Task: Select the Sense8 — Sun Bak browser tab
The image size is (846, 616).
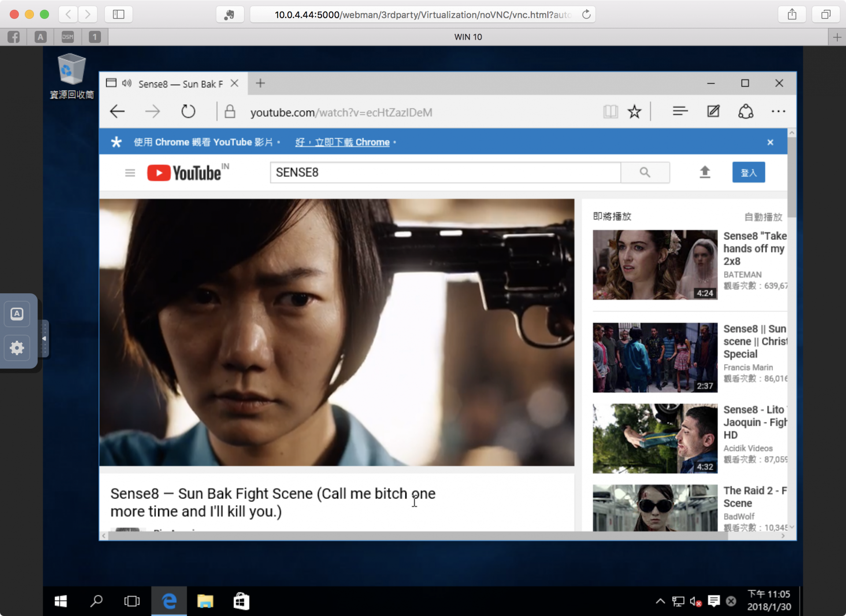Action: pyautogui.click(x=180, y=84)
